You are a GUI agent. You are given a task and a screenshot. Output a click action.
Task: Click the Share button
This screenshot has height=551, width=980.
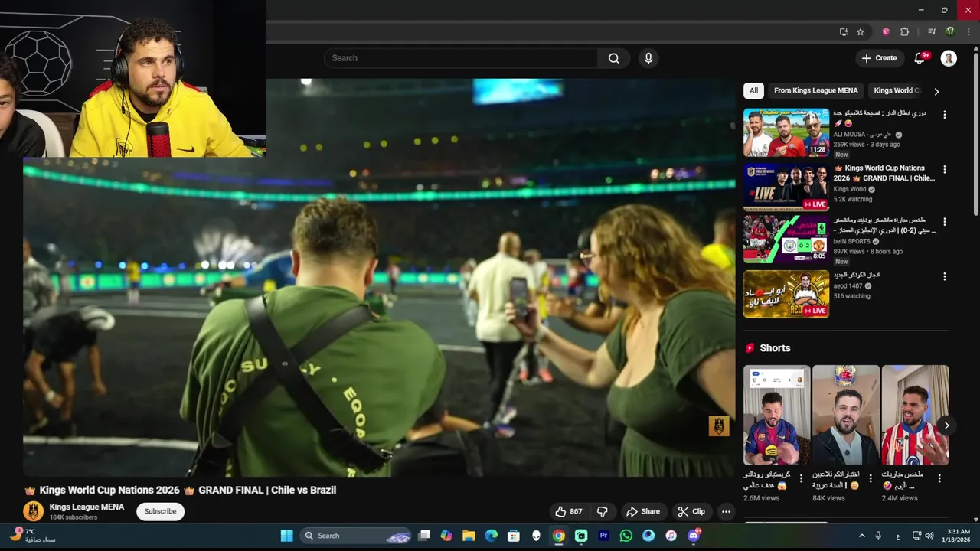[642, 511]
